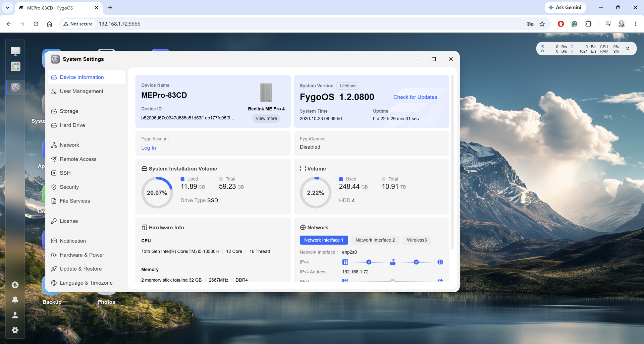The height and width of the screenshot is (344, 644).
Task: Click the gear icon at dock bottom
Action: tap(15, 330)
